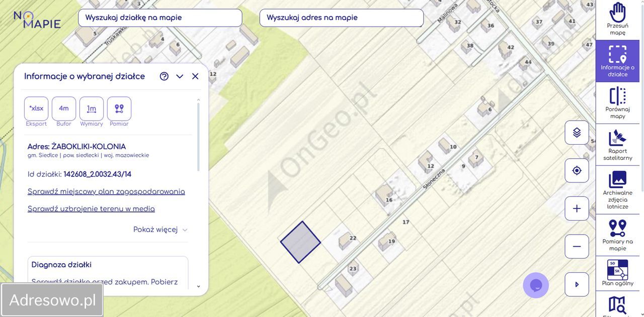
Task: Select the Przesuń mapę pan tool
Action: point(617,19)
